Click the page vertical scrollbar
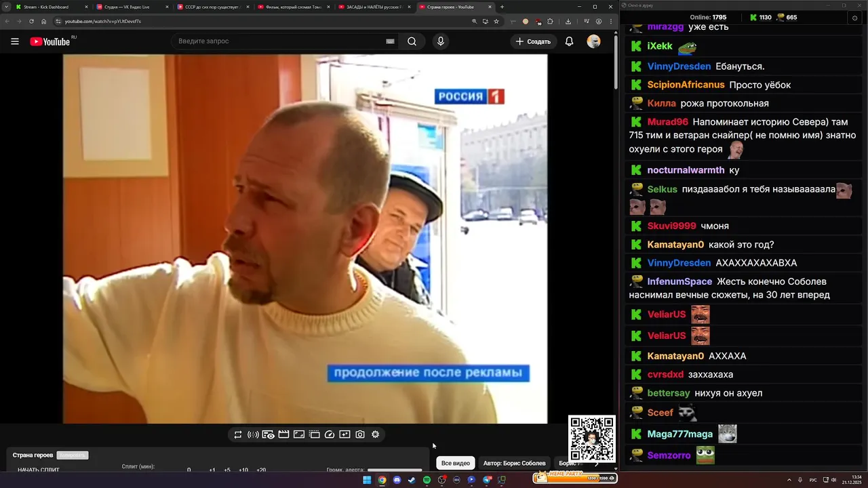Screen dimensions: 868x488 coord(616,61)
